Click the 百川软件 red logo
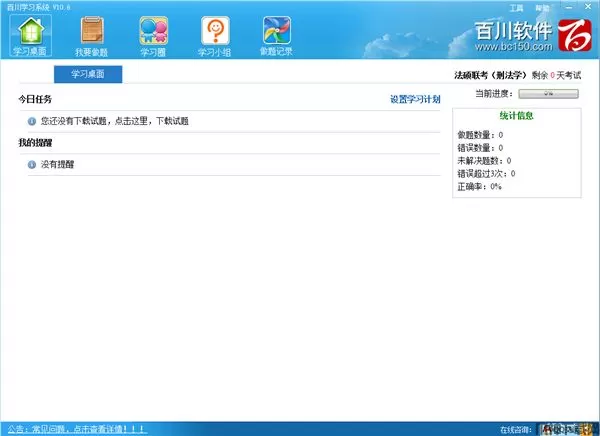 (574, 36)
